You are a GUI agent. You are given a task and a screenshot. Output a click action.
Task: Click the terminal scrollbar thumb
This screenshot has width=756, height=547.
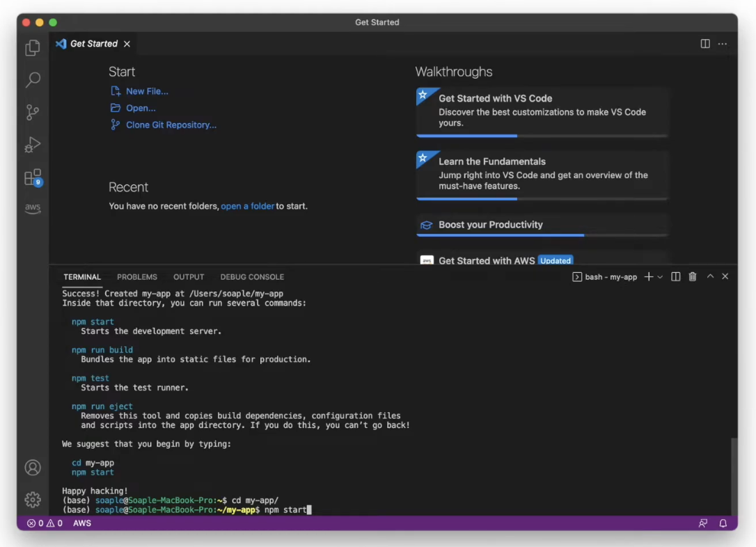coord(733,476)
